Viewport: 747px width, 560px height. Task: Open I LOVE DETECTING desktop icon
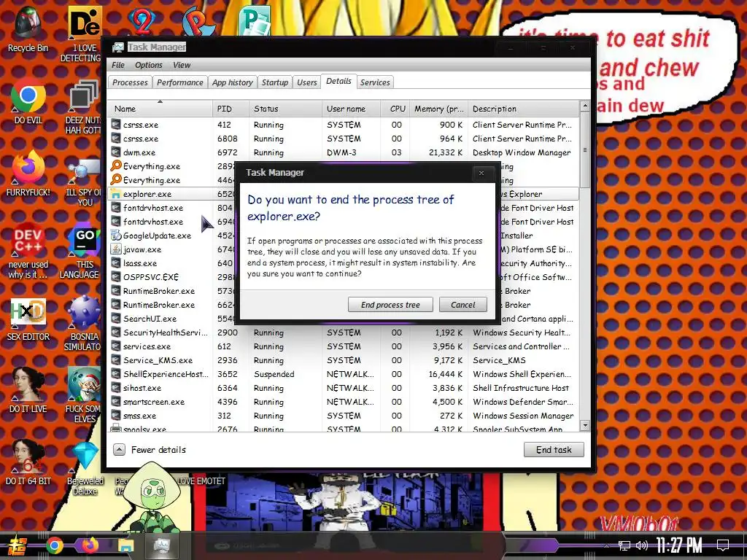(82, 34)
